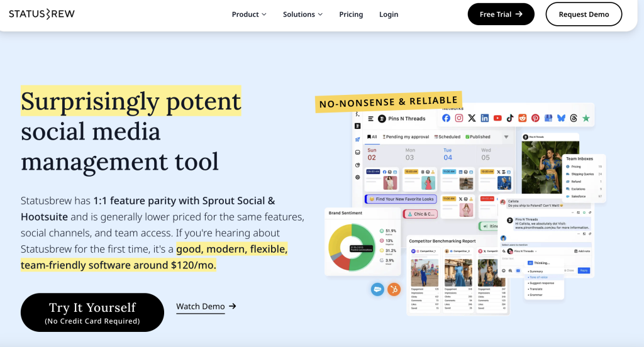
Task: Click the Reddit network icon
Action: 523,118
